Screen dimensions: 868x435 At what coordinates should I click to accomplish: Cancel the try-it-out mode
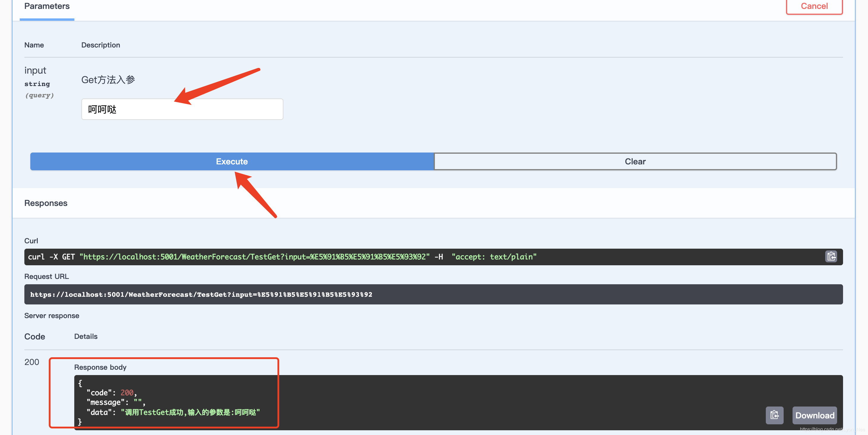pos(814,7)
